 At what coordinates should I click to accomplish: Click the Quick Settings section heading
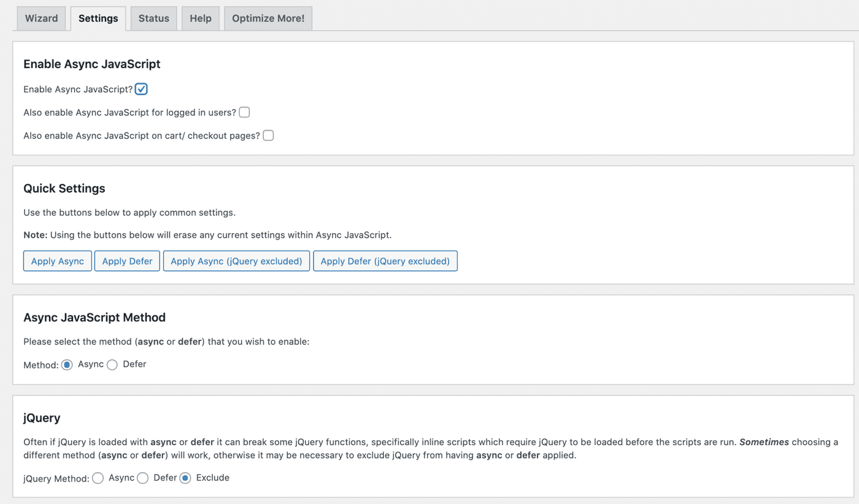pyautogui.click(x=64, y=189)
